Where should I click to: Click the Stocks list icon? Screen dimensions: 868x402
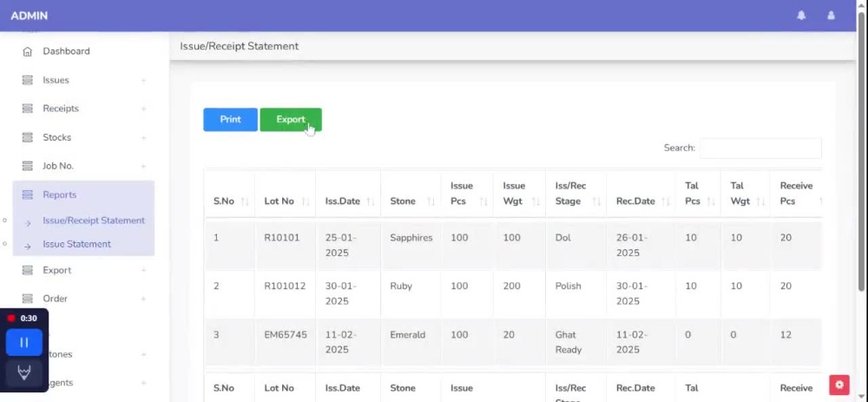click(x=27, y=137)
